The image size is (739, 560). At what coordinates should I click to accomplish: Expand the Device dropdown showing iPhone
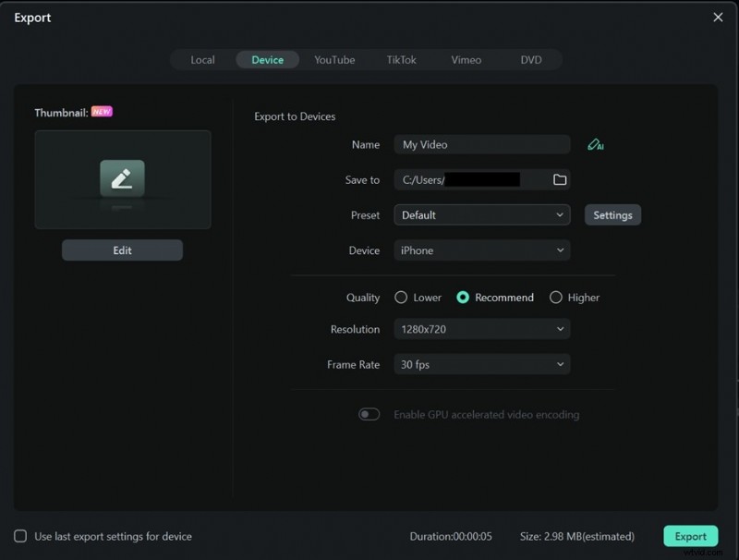(x=481, y=250)
